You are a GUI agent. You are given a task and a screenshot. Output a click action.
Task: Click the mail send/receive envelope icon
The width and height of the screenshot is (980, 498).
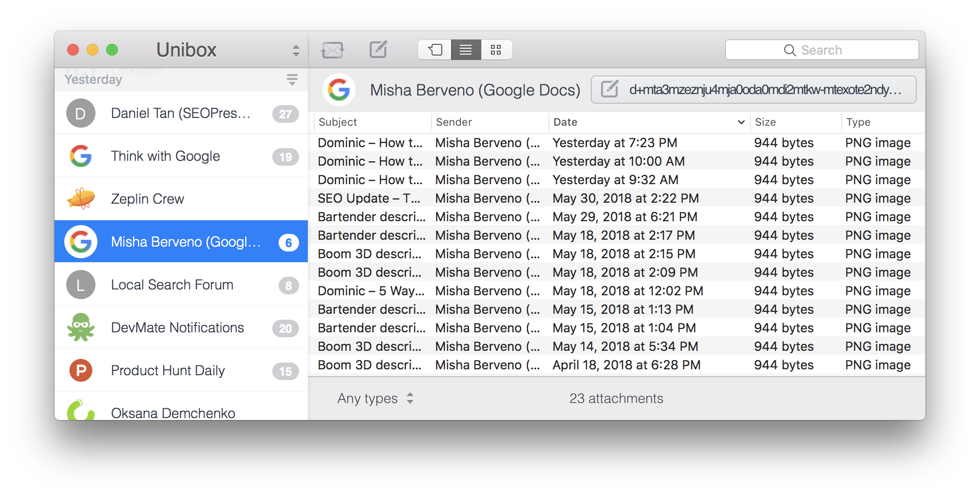(333, 50)
